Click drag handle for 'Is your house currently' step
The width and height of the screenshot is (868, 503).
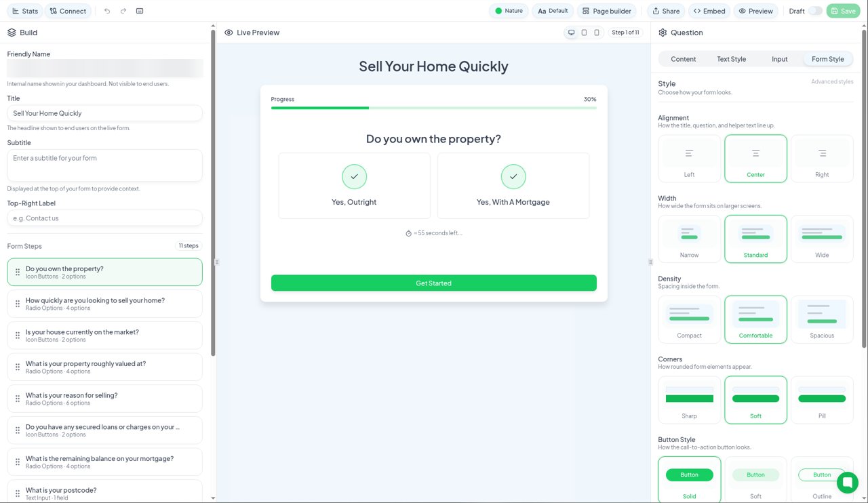18,336
